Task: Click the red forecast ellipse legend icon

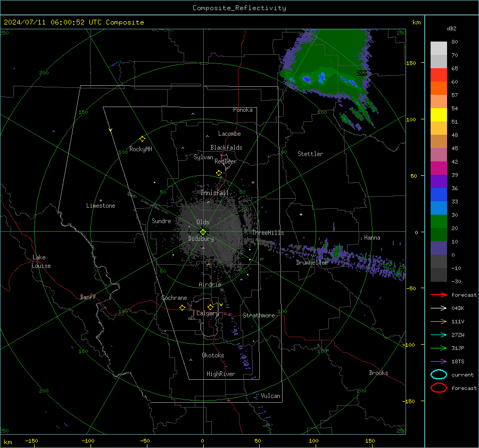Action: (x=439, y=388)
